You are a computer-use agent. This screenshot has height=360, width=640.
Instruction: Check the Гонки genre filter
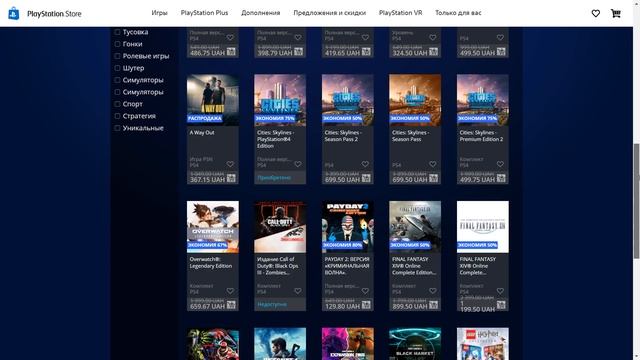tap(118, 44)
